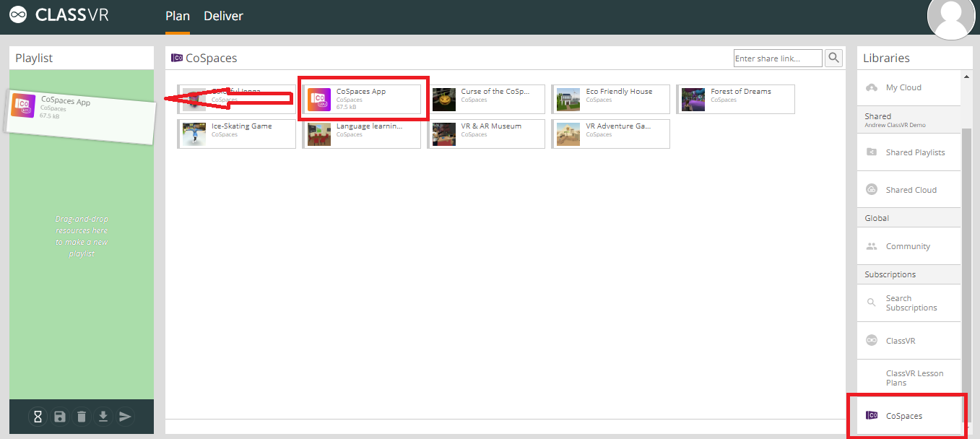Image resolution: width=980 pixels, height=439 pixels.
Task: Select VR Adventure Ga... resource
Action: coord(611,134)
